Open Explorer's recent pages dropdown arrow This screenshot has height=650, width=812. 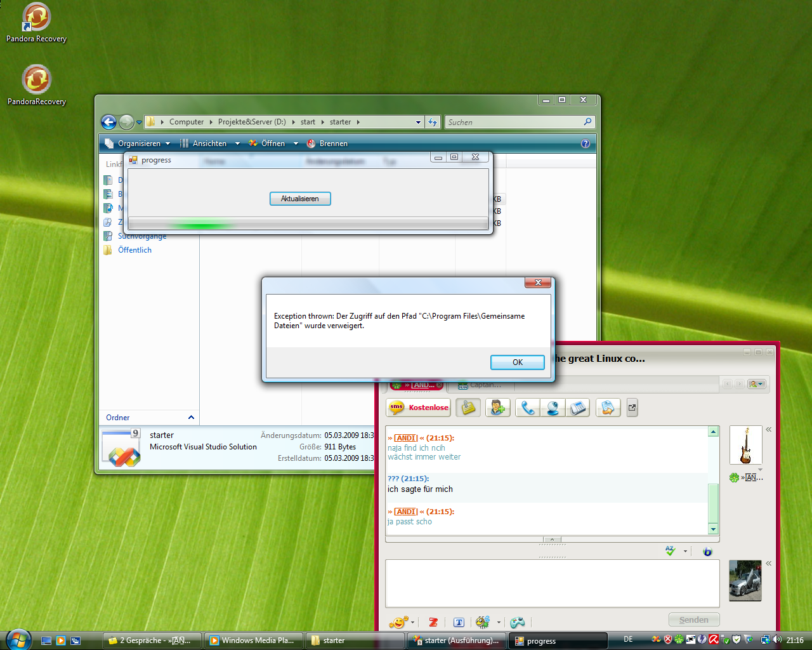(139, 123)
